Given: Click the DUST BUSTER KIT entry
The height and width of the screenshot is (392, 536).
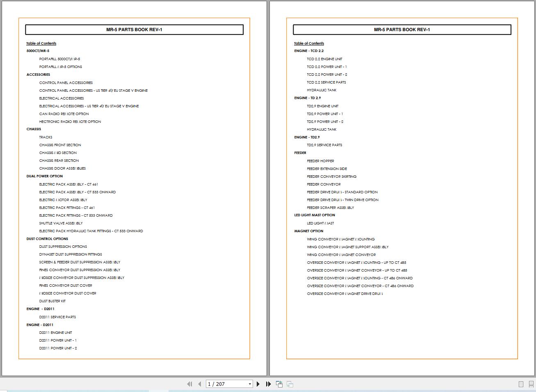Looking at the screenshot, I should coord(52,301).
